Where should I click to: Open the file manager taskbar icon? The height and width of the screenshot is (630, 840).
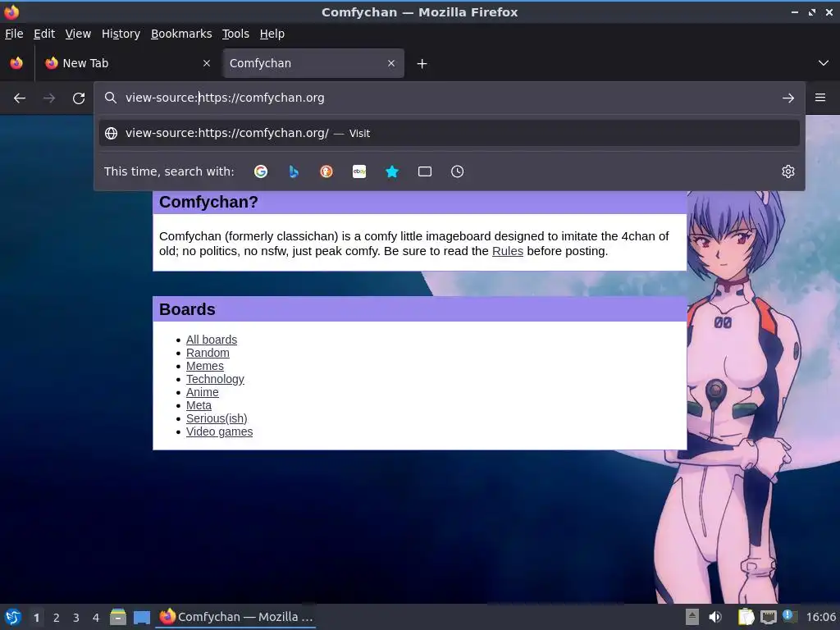point(118,617)
